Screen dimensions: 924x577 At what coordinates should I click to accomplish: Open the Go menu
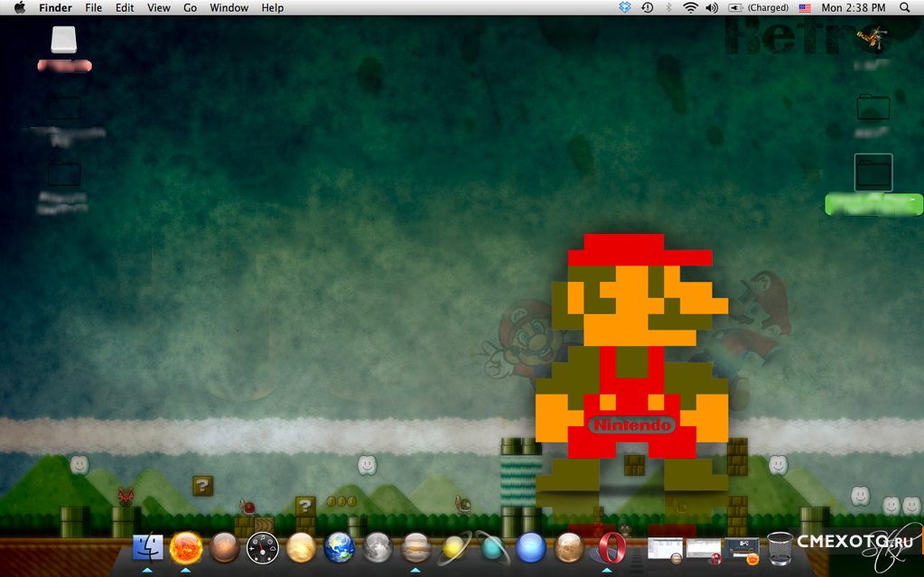click(190, 7)
